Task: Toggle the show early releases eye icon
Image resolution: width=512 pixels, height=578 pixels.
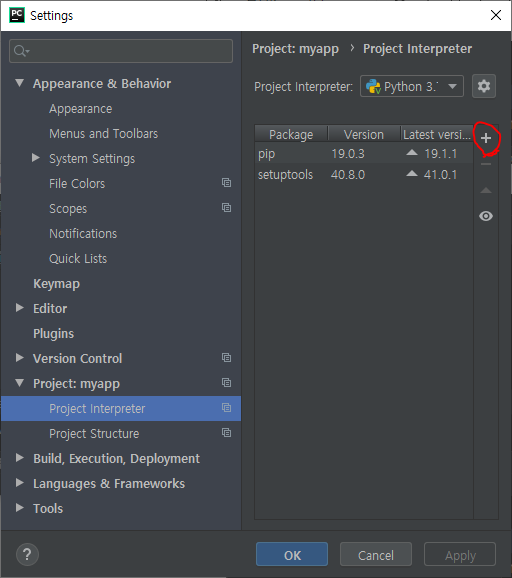Action: pos(486,216)
